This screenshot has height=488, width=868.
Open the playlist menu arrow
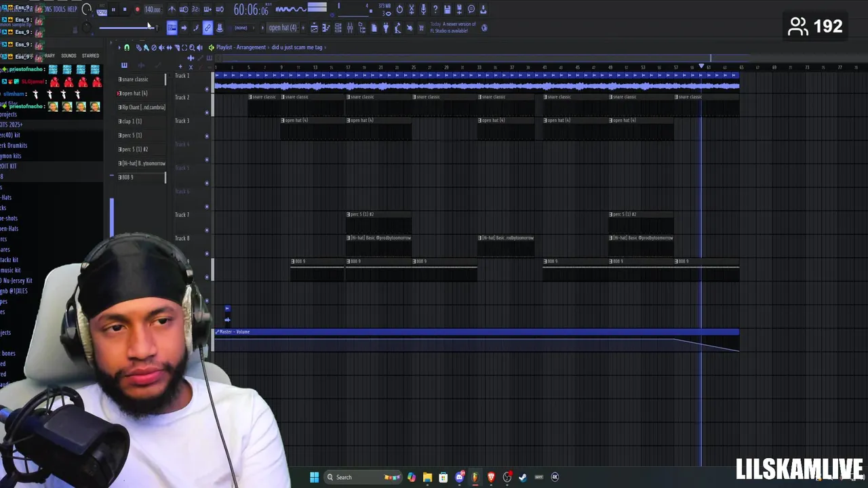point(119,47)
